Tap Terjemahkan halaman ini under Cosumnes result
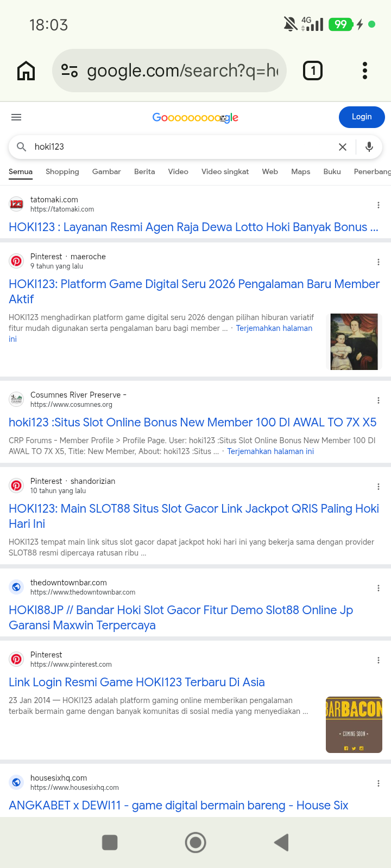 (x=270, y=451)
